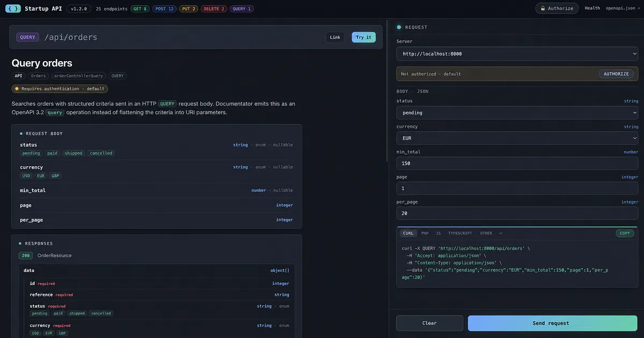Viewport: 644px width, 338px height.
Task: Switch to the TYPESCRIPT code tab
Action: (x=460, y=233)
